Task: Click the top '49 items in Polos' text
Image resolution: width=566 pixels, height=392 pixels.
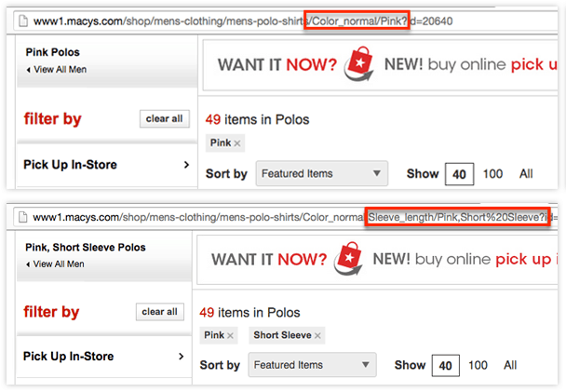Action: point(257,119)
